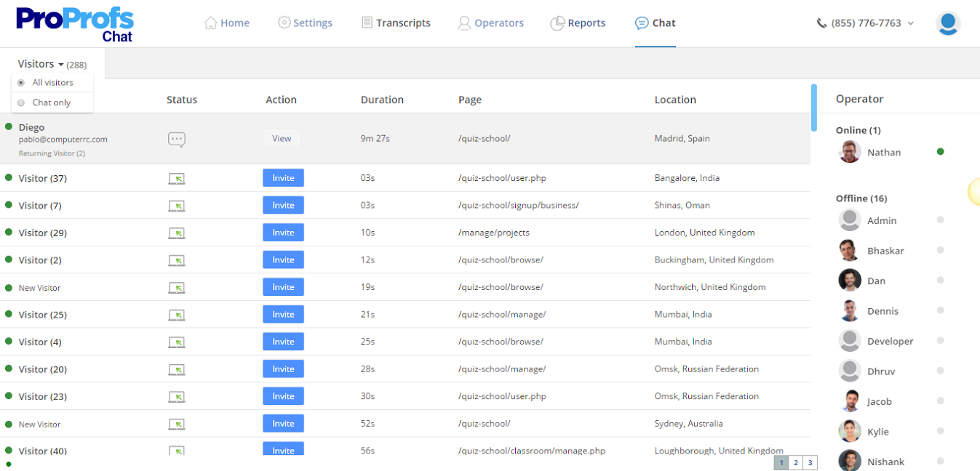The width and height of the screenshot is (980, 471).
Task: Click Jacob's operator avatar
Action: 849,401
